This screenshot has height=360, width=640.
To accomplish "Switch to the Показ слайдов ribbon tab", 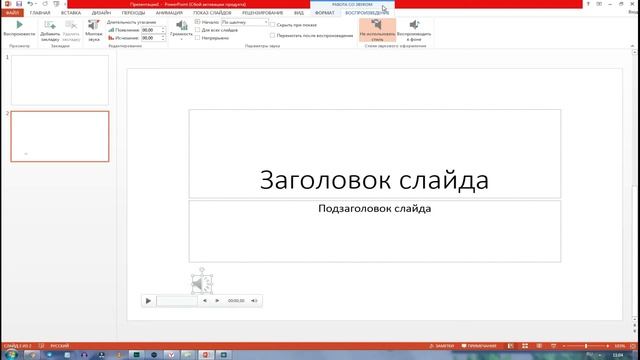I will 212,13.
